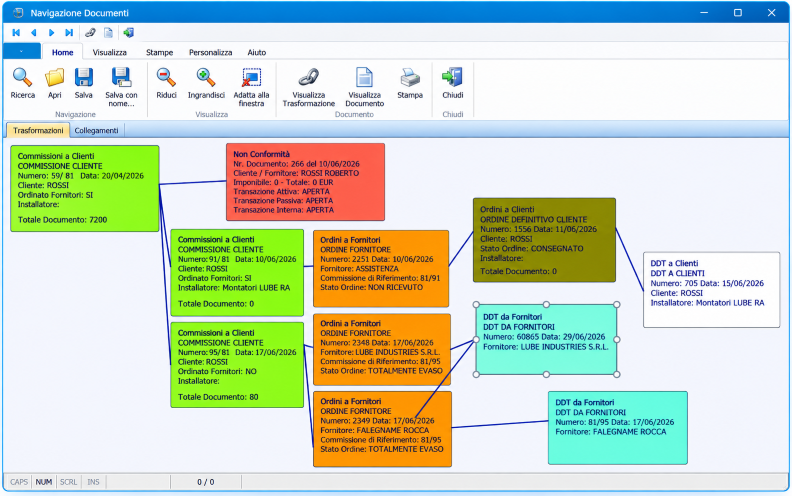Select DDT a Clienti node 705
792x496 pixels.
point(711,289)
